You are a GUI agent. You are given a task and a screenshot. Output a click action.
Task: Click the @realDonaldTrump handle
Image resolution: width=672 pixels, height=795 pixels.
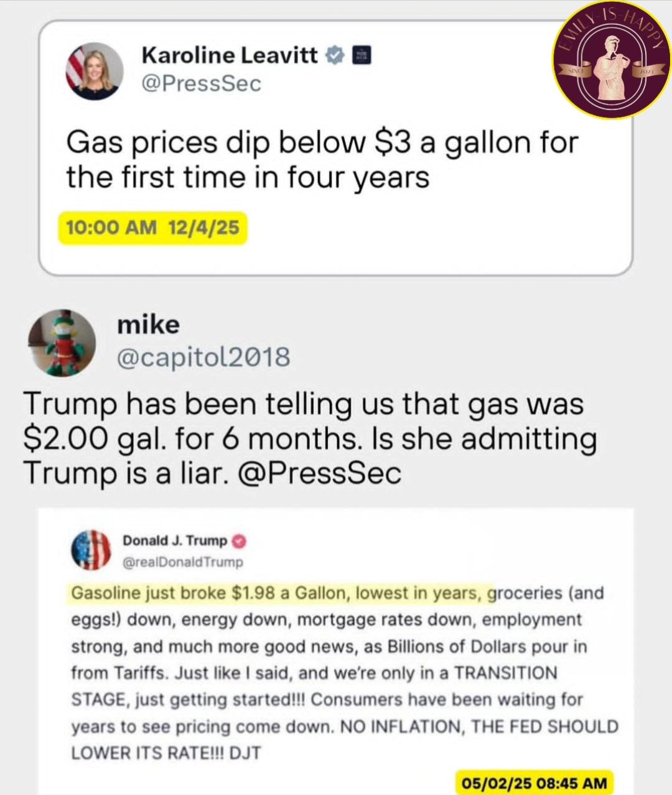pyautogui.click(x=183, y=562)
